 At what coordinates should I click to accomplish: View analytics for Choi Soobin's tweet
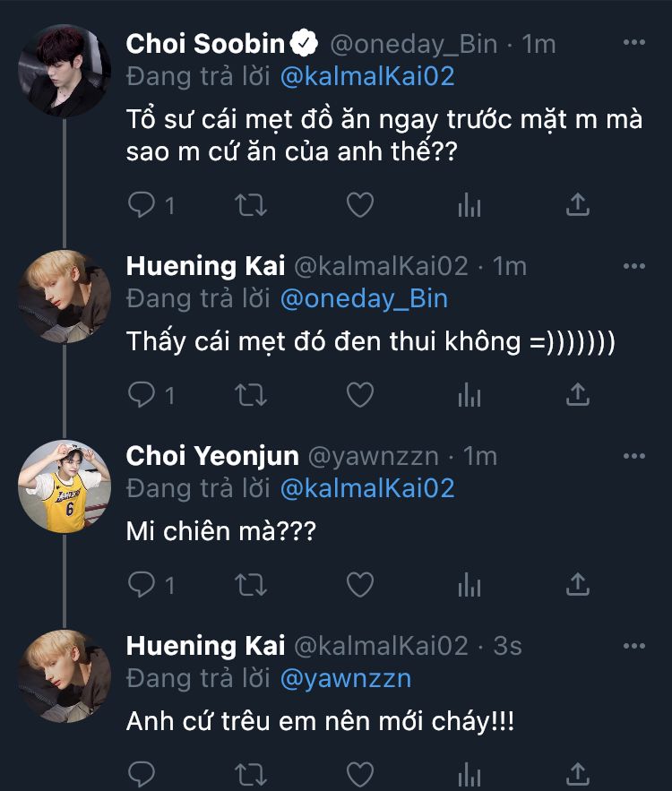click(x=469, y=205)
